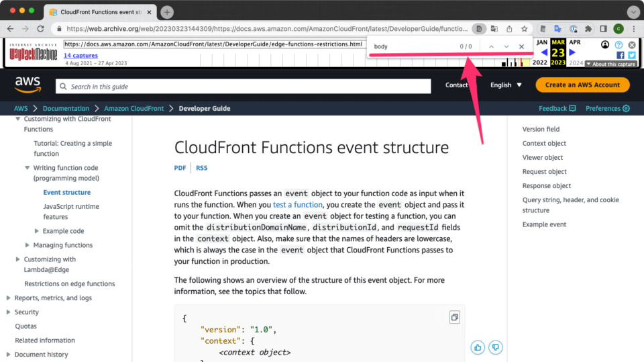
Task: Expand Example code tree item
Action: [36, 231]
